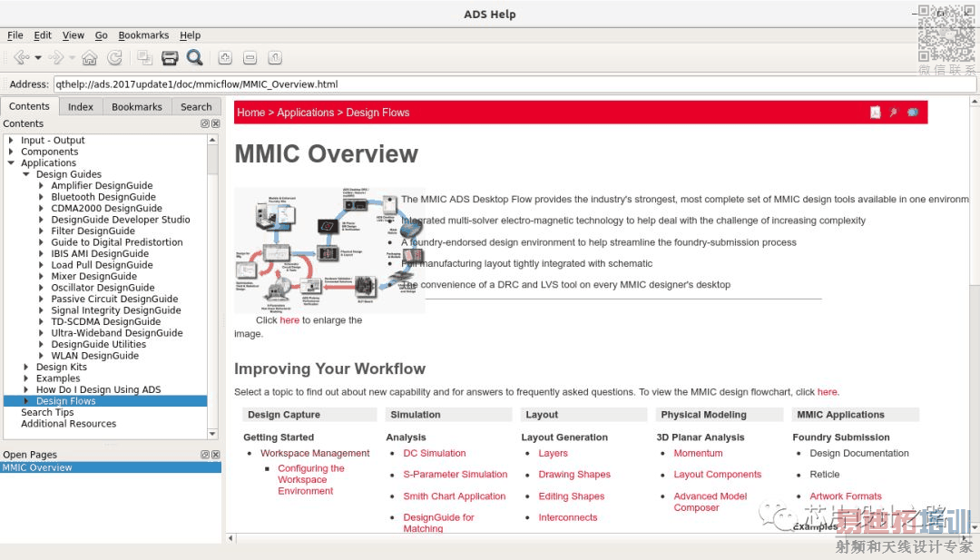Click the blue comment icon in red banner
The width and height of the screenshot is (980, 560).
coord(913,113)
